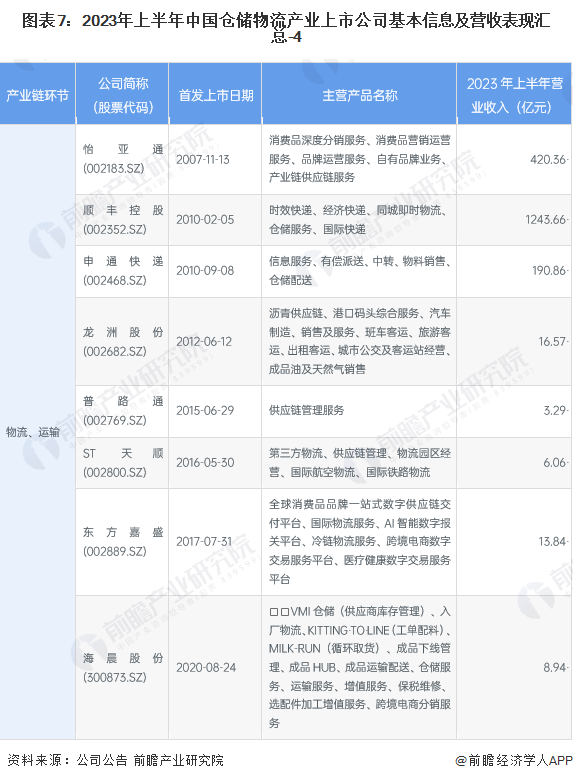Click the source note '资料来源：公司公告 前瞻产业研究院'

point(115,761)
